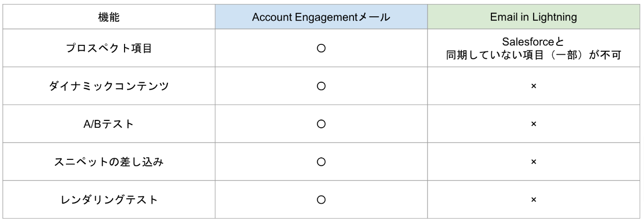Select the Account Engagementメール column header
This screenshot has height=221, width=644.
[321, 17]
